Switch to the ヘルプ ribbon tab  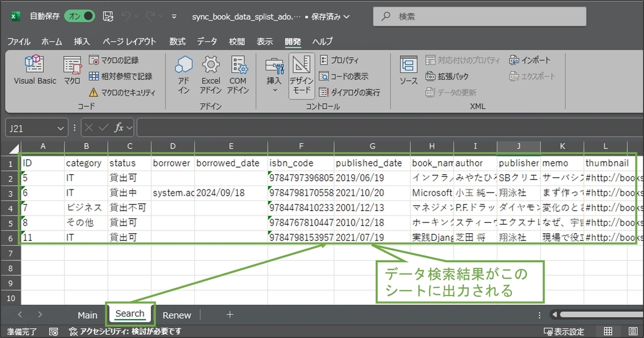coord(323,41)
